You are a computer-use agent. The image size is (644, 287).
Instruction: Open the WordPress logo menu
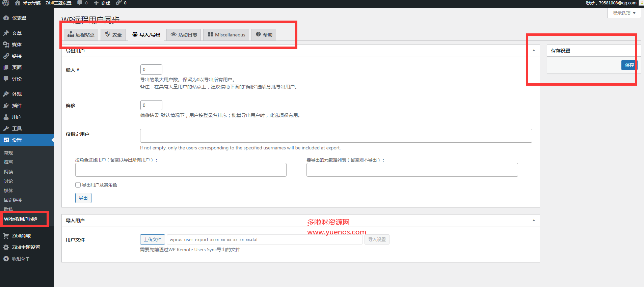pyautogui.click(x=6, y=3)
